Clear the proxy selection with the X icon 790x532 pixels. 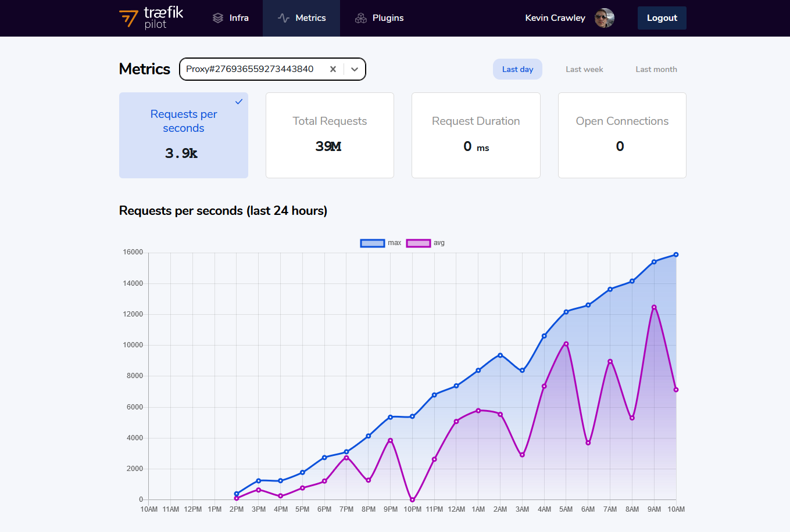(333, 69)
